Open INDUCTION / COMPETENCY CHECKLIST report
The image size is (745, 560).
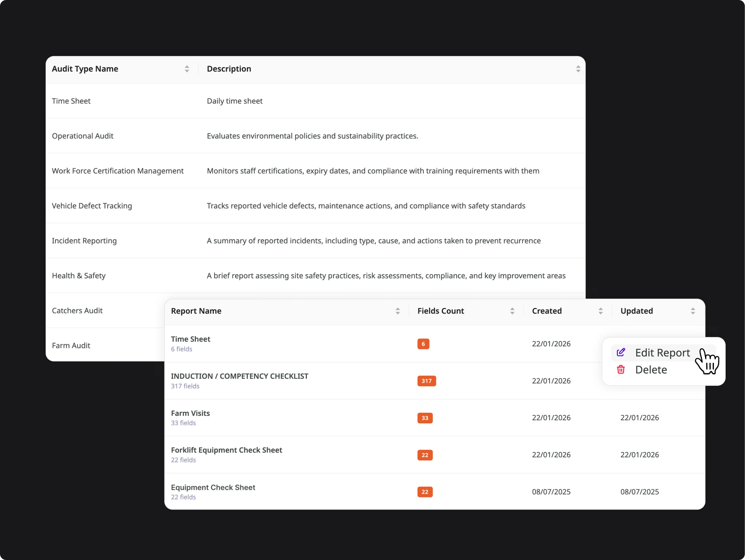(x=239, y=376)
